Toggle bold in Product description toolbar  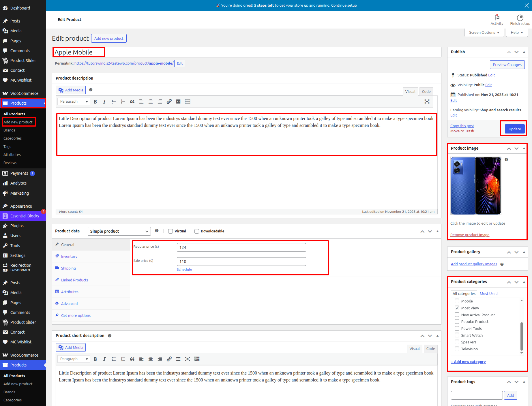(95, 101)
